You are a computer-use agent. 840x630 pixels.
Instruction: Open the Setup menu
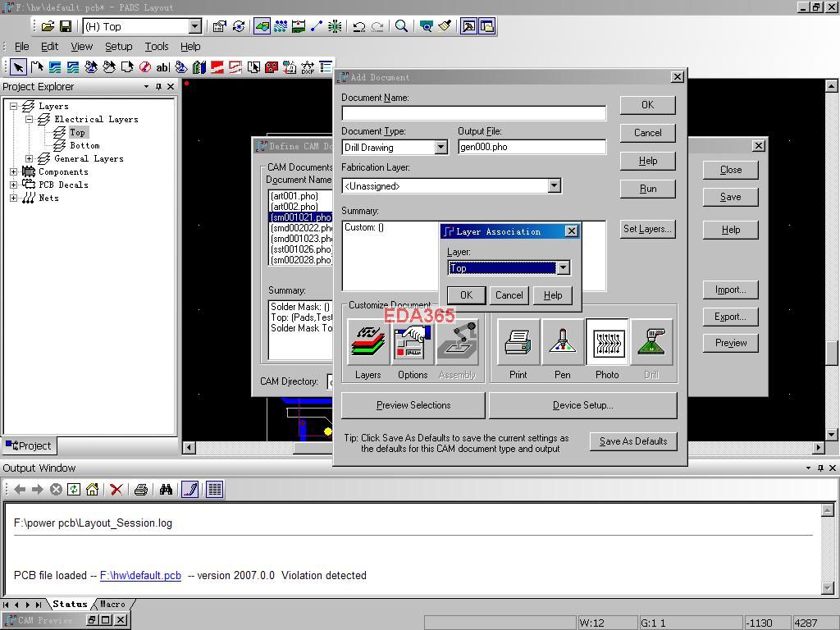[118, 47]
